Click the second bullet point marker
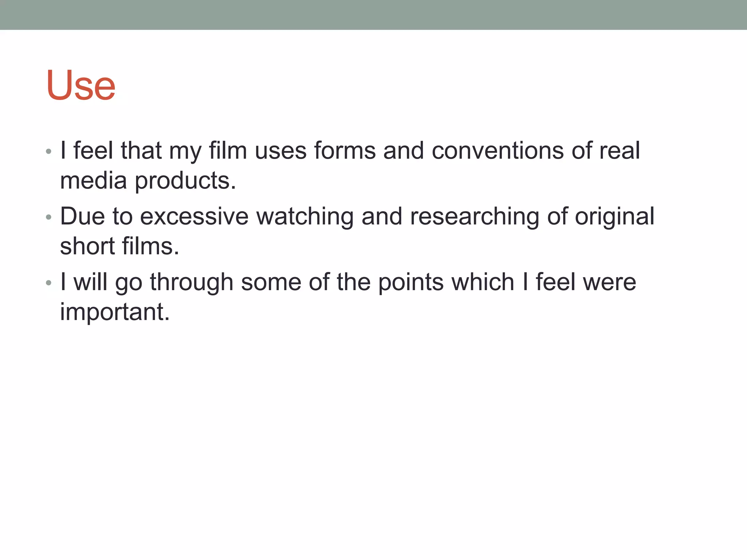 point(49,217)
